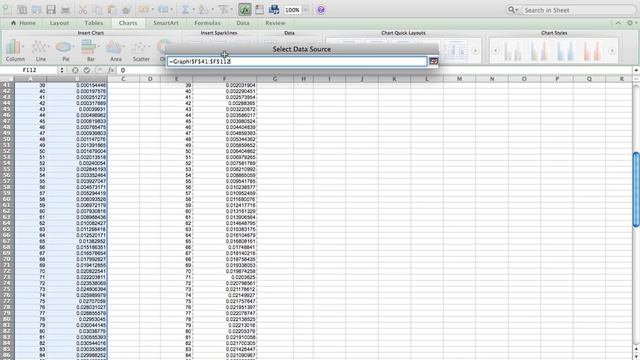Expand the formula bar arrow
This screenshot has height=360, width=640.
click(x=636, y=70)
